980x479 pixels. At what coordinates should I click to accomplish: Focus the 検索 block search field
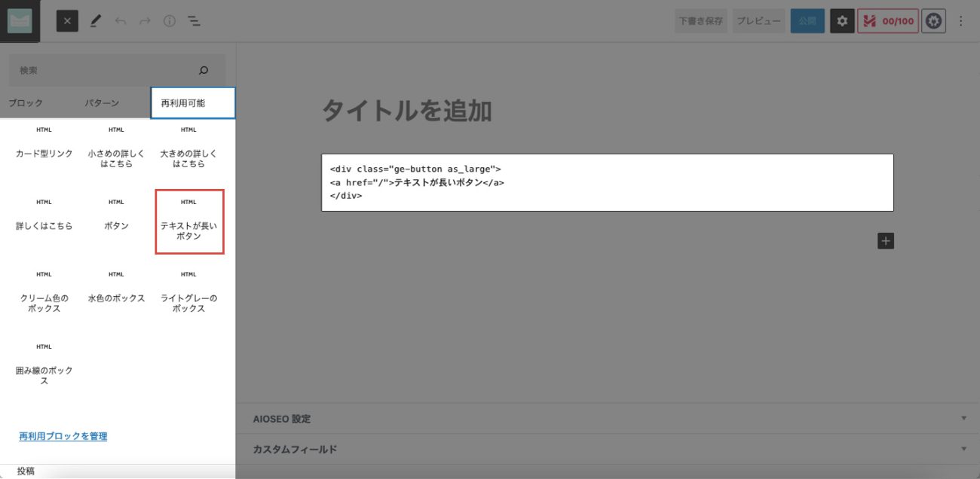117,70
